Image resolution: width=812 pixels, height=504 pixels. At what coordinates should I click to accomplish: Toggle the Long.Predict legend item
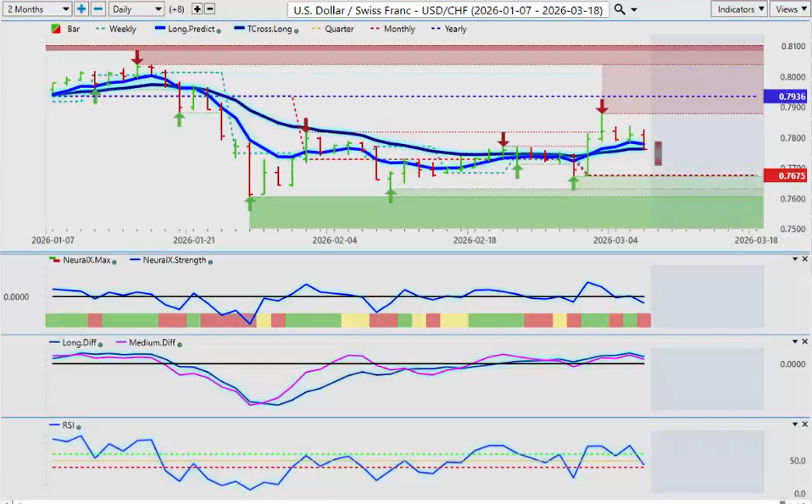pos(187,29)
